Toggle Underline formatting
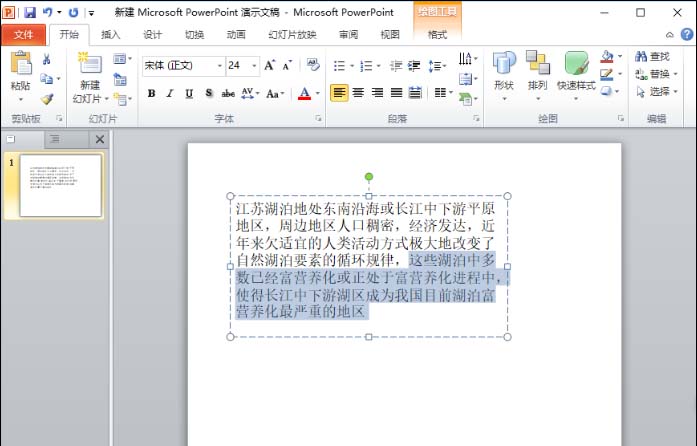Screen dimensions: 697x446 click(189, 93)
